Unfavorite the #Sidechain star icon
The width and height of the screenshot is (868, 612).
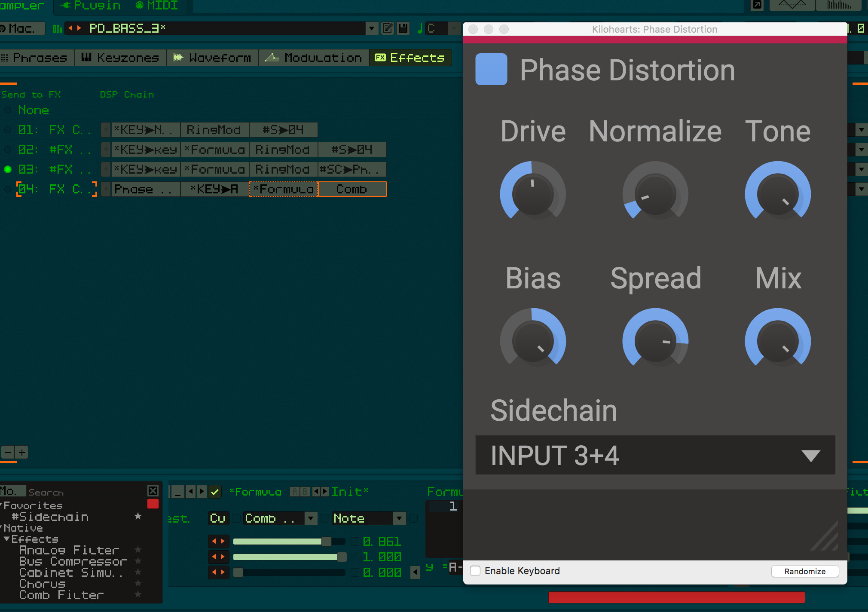click(138, 516)
